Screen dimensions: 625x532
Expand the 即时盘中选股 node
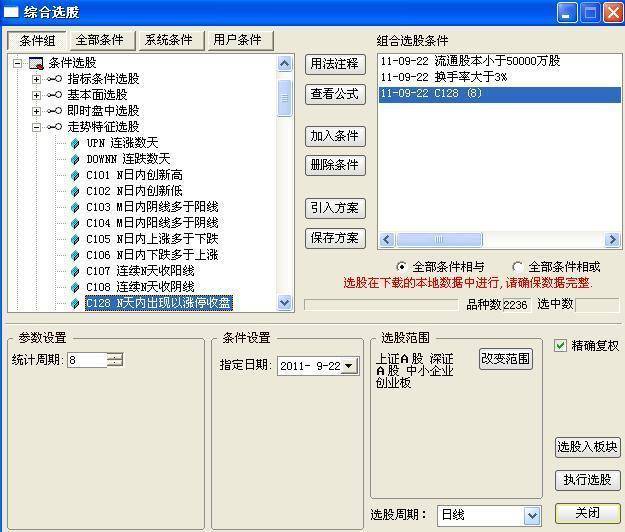pos(36,111)
